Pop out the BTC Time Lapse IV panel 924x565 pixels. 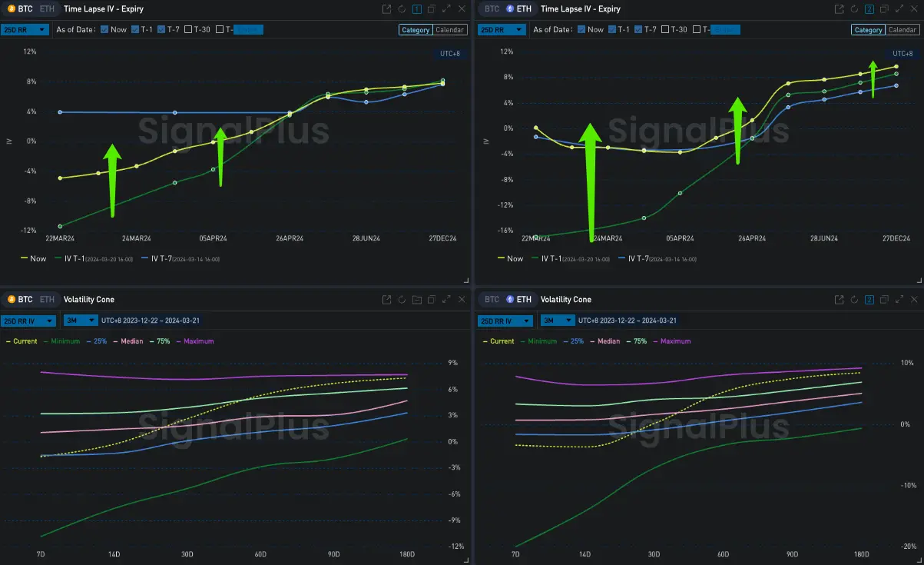pyautogui.click(x=386, y=9)
